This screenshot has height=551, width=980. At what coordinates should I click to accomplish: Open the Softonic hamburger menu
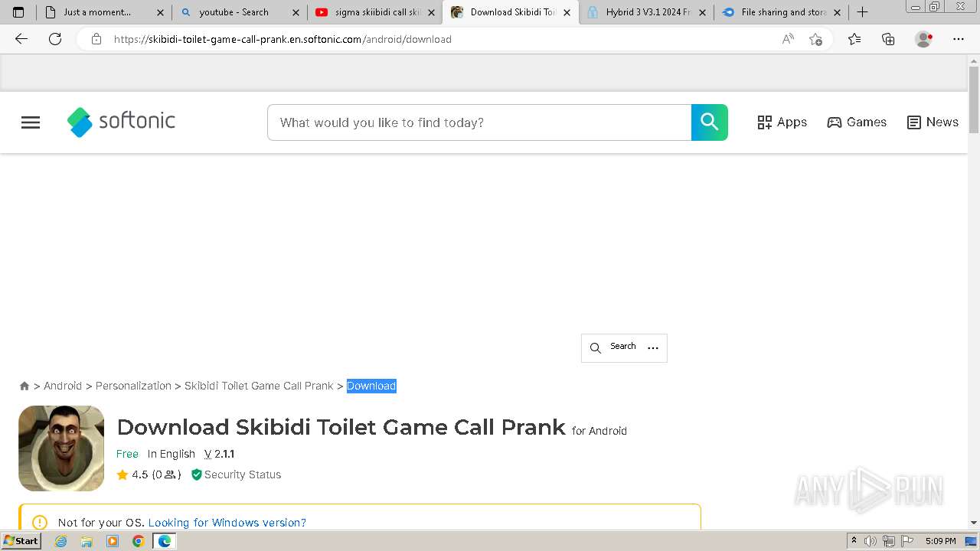(x=31, y=122)
